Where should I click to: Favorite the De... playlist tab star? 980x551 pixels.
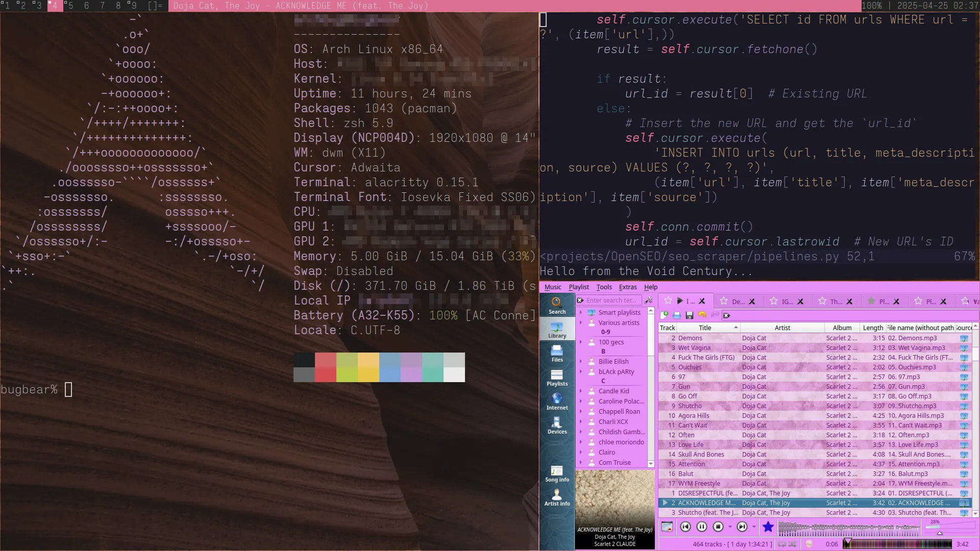click(x=724, y=302)
